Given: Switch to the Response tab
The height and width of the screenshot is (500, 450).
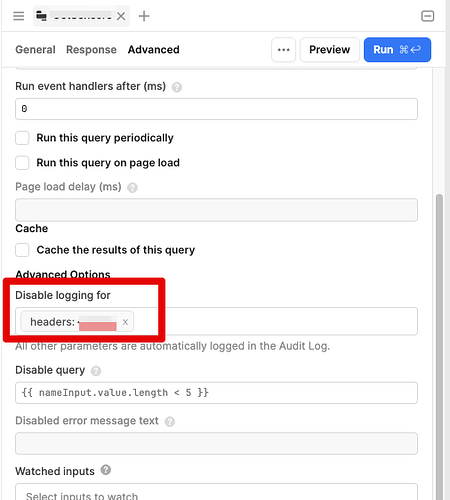Looking at the screenshot, I should point(91,50).
